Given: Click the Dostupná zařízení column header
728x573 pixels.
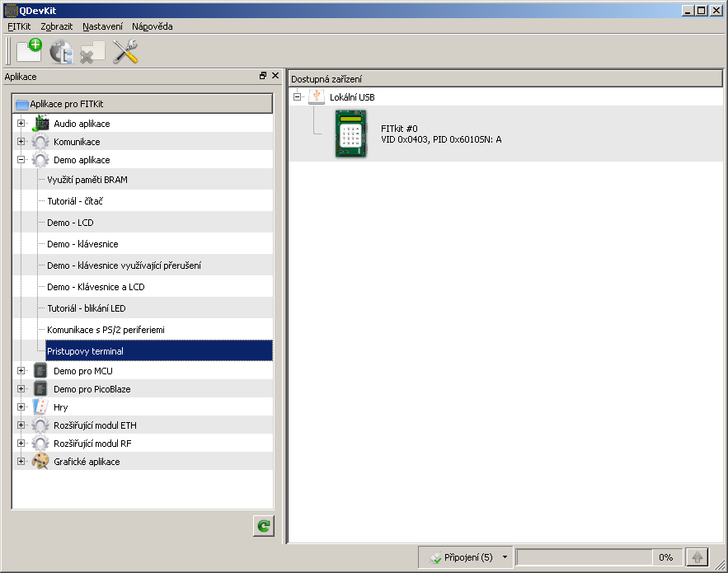Looking at the screenshot, I should pyautogui.click(x=505, y=79).
